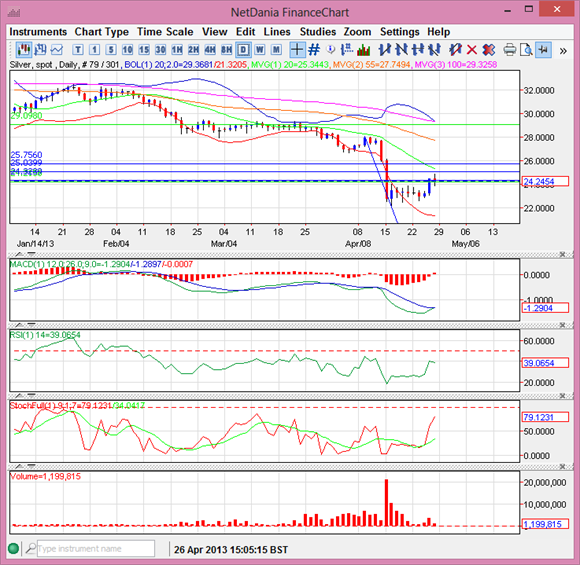Click up arrow above RSI panel
The width and height of the screenshot is (580, 565).
19,325
